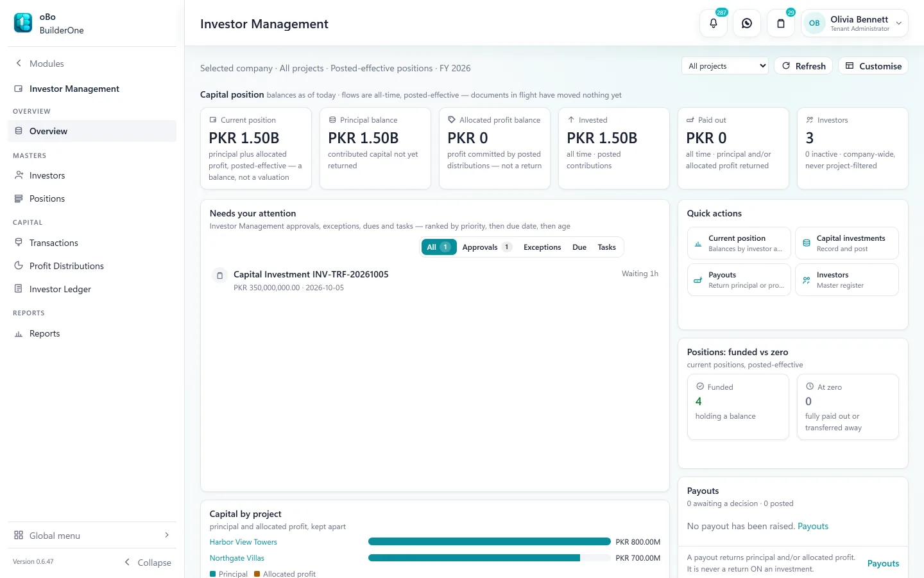Screen dimensions: 924x578
Task: Open Transactions in the sidebar
Action: (x=92, y=243)
